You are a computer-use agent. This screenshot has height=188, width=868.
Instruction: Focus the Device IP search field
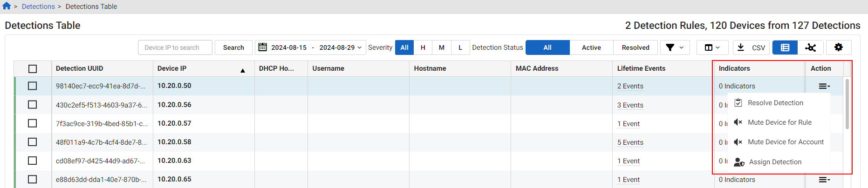pos(175,47)
